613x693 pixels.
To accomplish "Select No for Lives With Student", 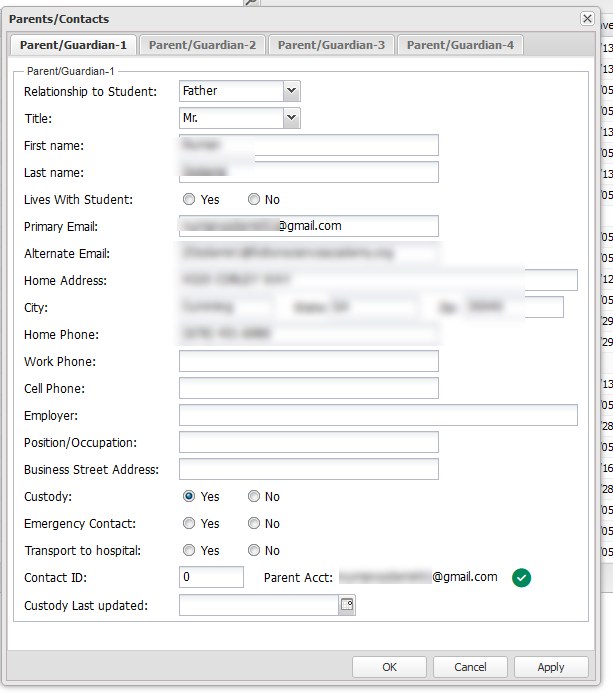I will pyautogui.click(x=254, y=199).
